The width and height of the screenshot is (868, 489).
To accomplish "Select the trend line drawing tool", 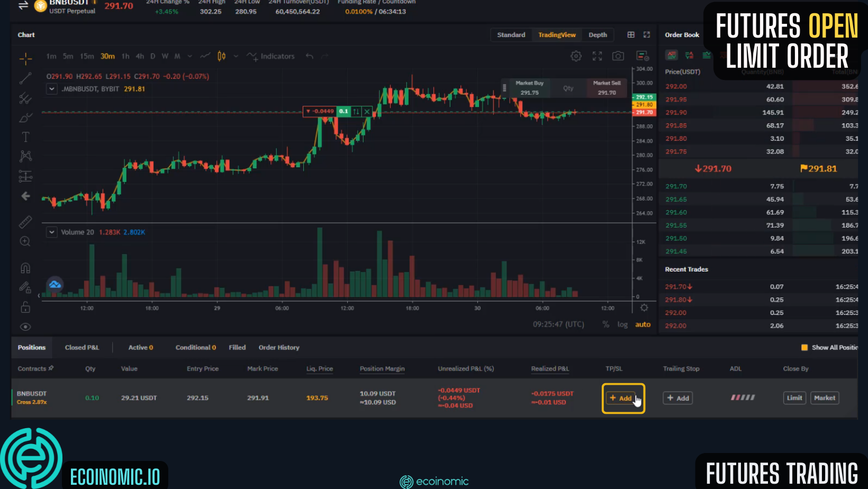I will pyautogui.click(x=25, y=78).
